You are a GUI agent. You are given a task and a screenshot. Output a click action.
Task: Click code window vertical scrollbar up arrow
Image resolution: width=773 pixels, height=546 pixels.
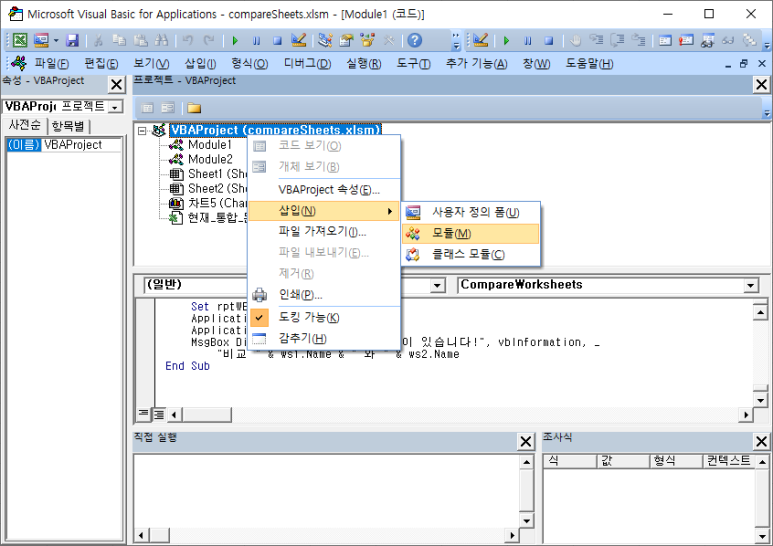pos(760,312)
